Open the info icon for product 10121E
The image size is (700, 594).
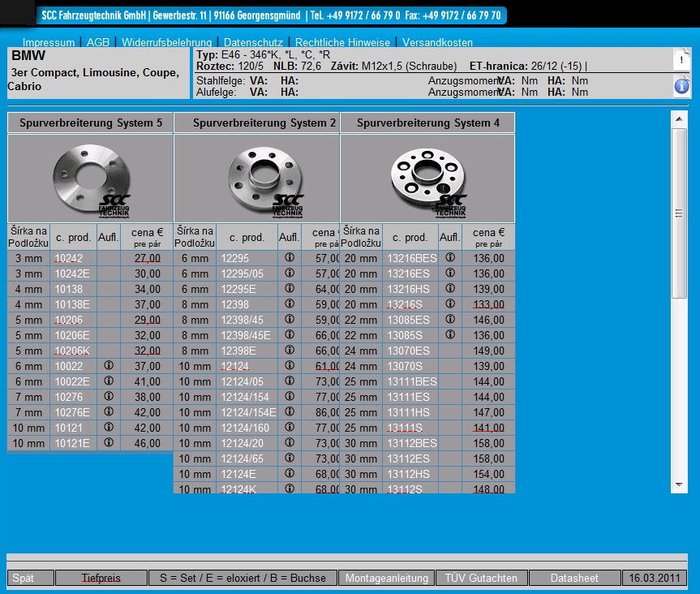(x=108, y=443)
